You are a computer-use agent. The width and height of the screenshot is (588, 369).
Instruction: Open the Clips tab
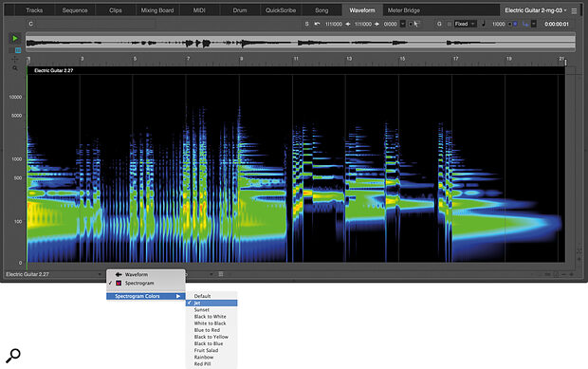115,10
